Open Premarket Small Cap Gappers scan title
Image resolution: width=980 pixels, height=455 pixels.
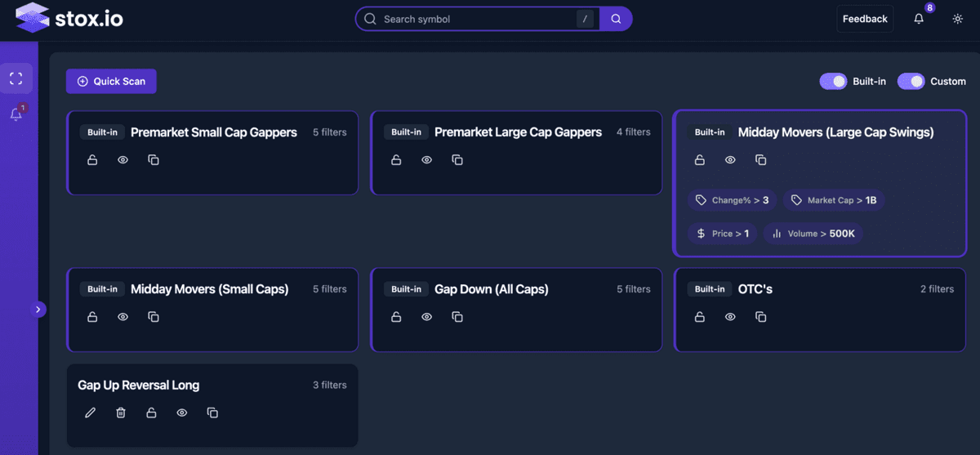pos(214,132)
